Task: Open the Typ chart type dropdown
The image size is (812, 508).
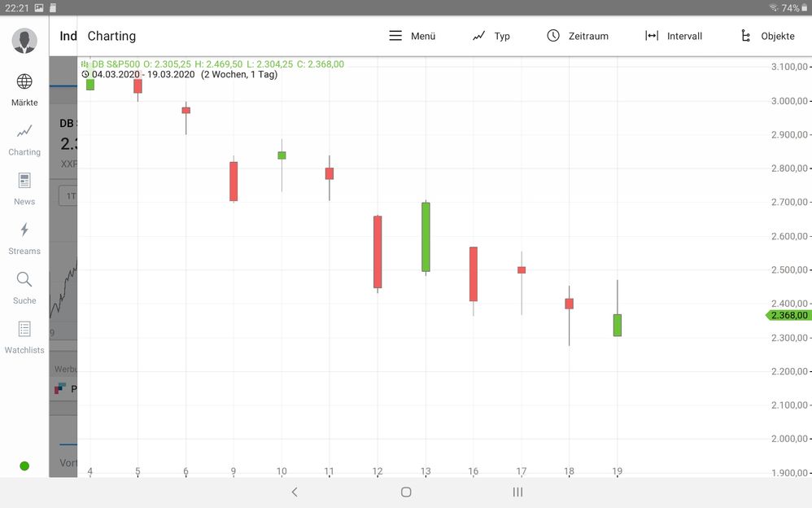Action: 480,35
